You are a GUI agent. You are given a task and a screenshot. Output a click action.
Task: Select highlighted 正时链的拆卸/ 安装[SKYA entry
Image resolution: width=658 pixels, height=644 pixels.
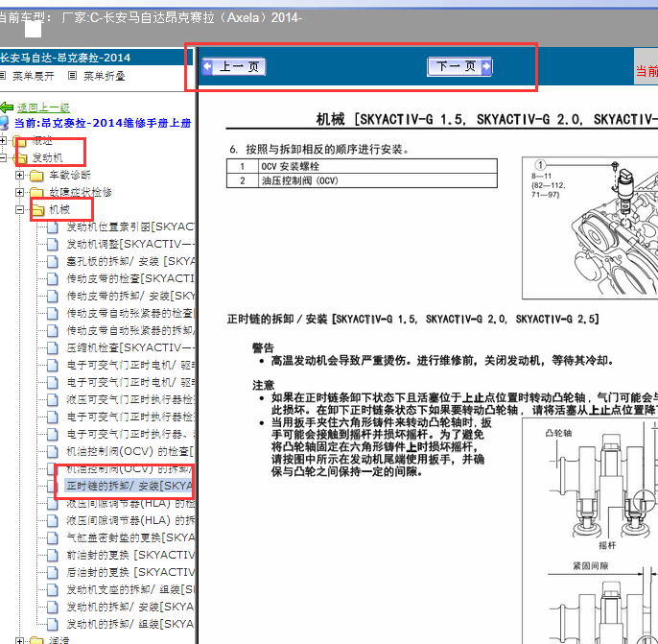129,486
